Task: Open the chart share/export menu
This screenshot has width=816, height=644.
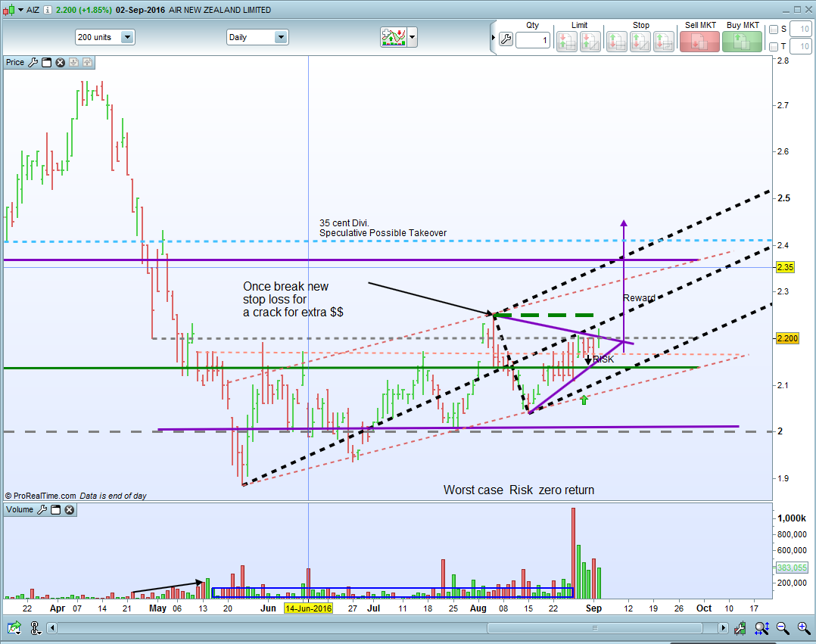Action: pos(14,628)
